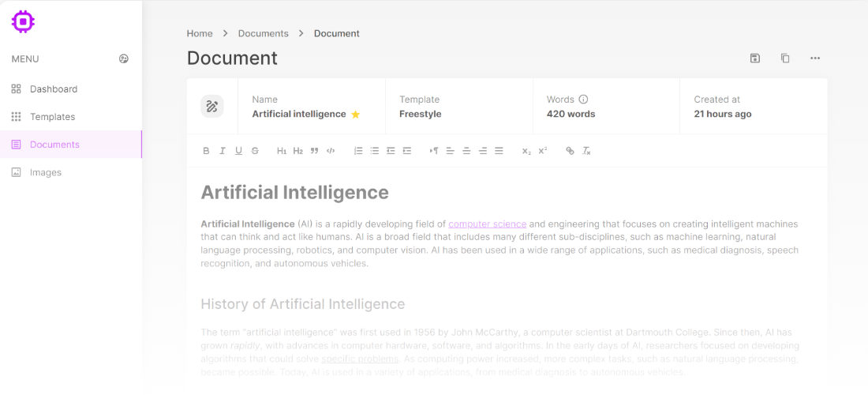Open Templates from the sidebar
The width and height of the screenshot is (868, 395).
(x=52, y=117)
